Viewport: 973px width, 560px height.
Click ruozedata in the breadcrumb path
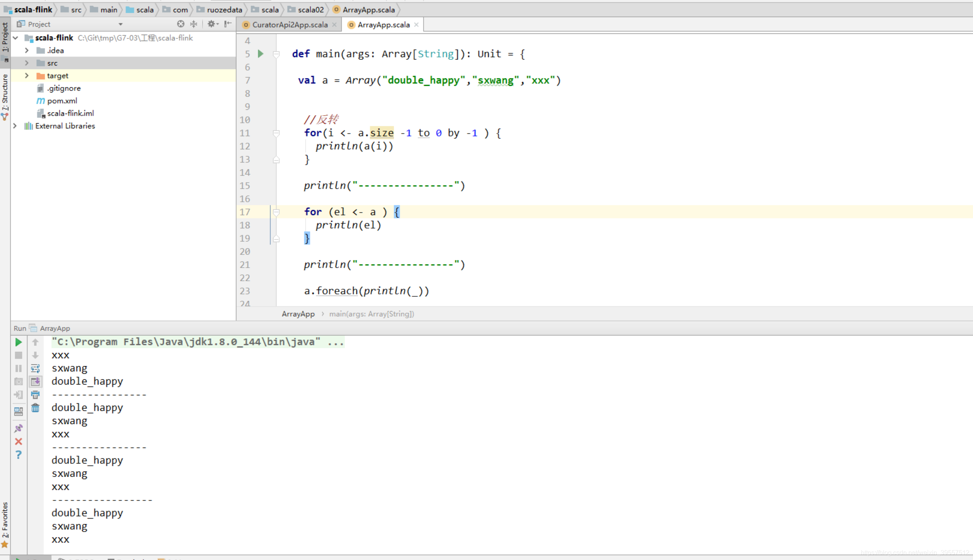coord(224,10)
